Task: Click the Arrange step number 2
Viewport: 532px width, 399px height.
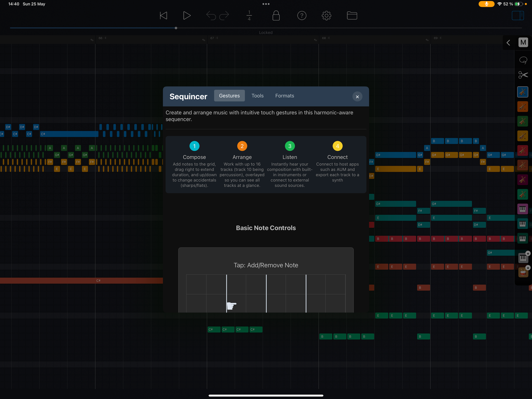Action: [x=242, y=146]
